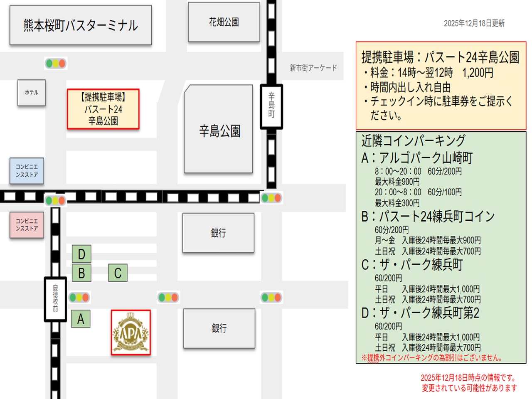
Task: Expand the 提携駐車場 パスート24辛島公園 info panel
Action: [441, 84]
